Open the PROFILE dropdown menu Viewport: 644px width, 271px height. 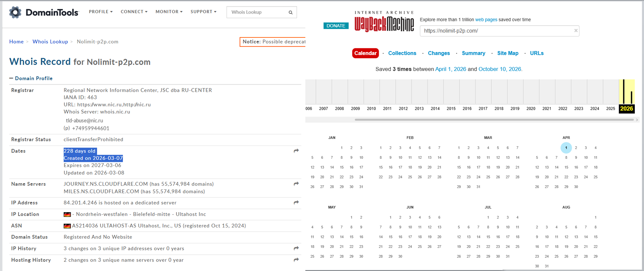101,12
